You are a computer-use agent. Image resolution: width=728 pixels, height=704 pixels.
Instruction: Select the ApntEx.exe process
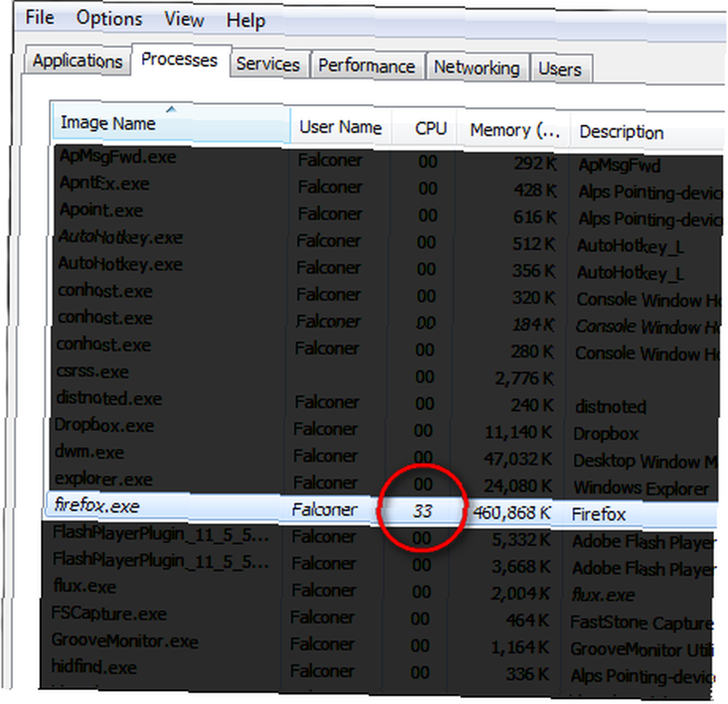(389, 187)
